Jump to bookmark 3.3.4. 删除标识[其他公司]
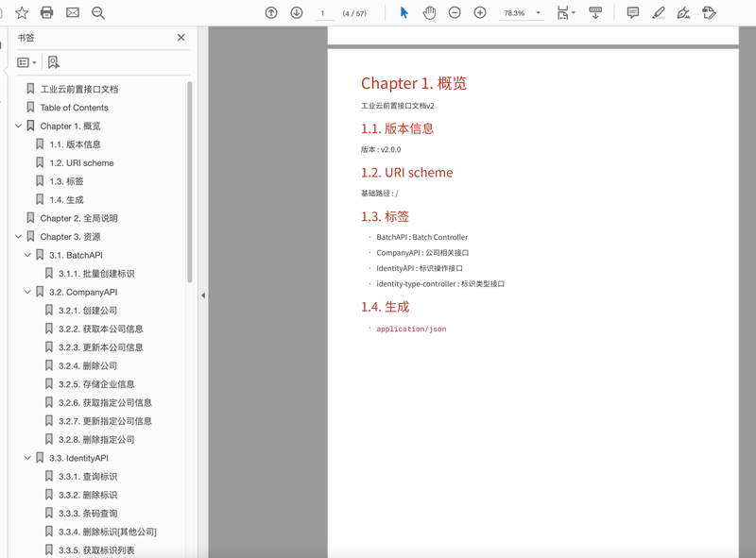The width and height of the screenshot is (756, 558). (x=108, y=532)
